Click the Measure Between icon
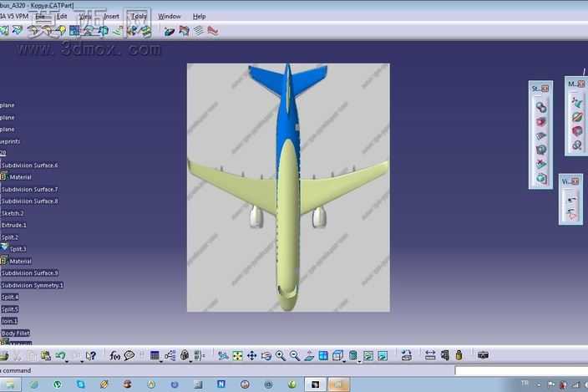 (x=430, y=355)
